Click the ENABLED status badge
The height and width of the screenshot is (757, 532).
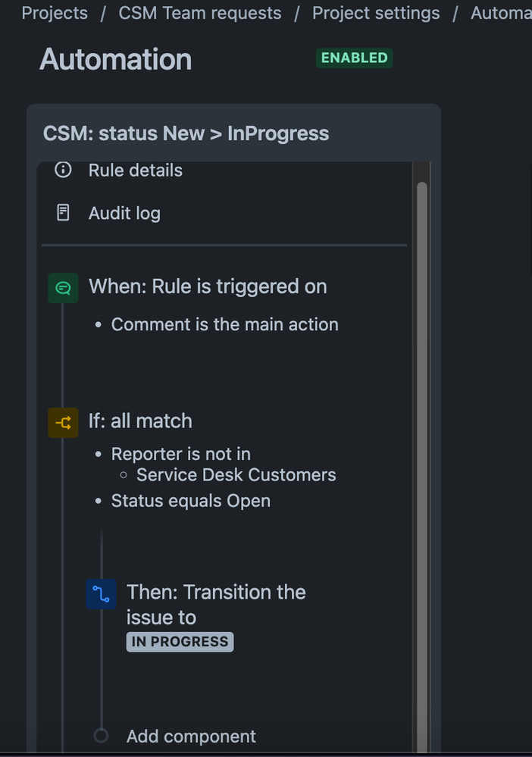[354, 58]
